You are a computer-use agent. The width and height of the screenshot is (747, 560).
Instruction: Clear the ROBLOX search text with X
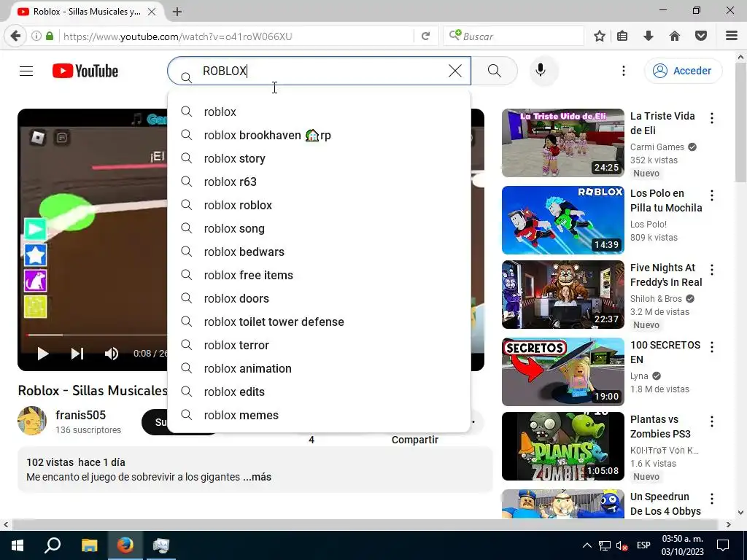(x=455, y=71)
